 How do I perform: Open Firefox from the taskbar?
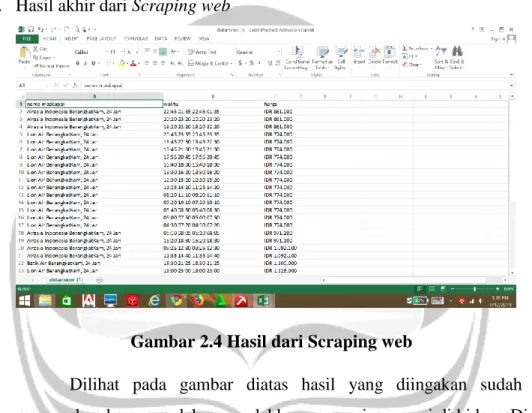coord(198,300)
